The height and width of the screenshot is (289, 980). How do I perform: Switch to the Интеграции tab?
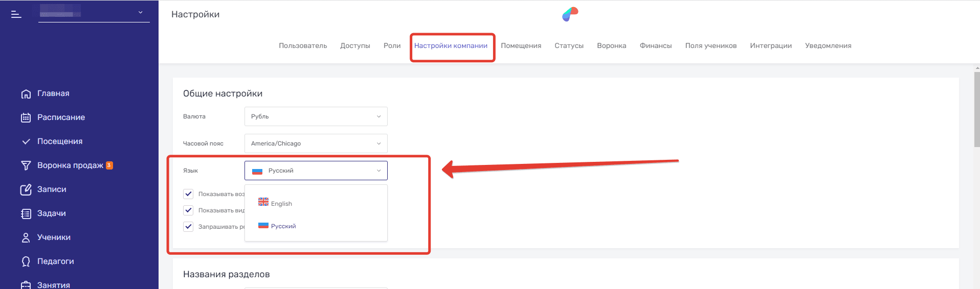click(770, 46)
